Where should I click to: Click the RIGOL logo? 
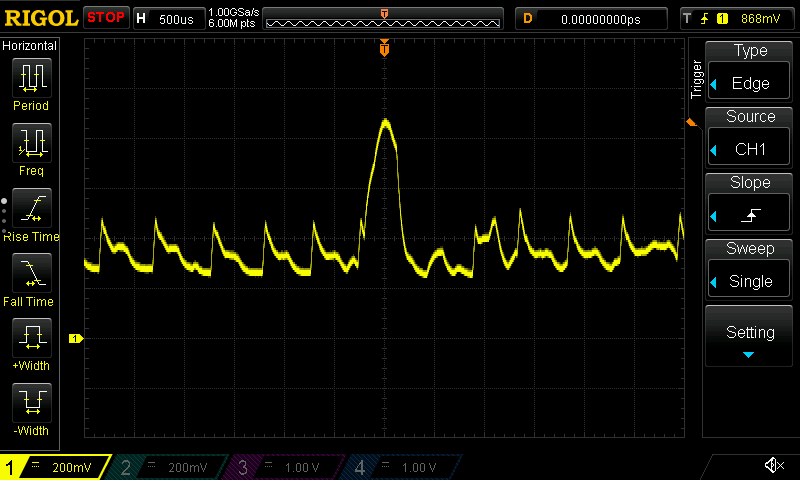(x=40, y=18)
